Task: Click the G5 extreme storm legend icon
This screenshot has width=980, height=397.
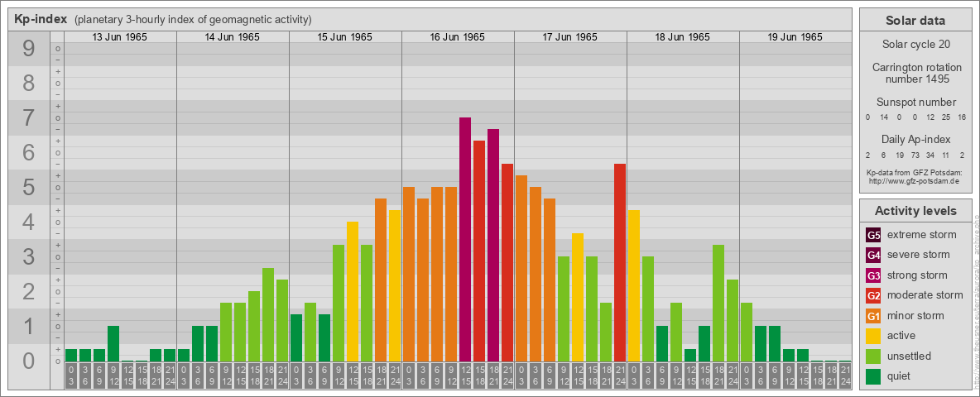Action: pos(873,236)
